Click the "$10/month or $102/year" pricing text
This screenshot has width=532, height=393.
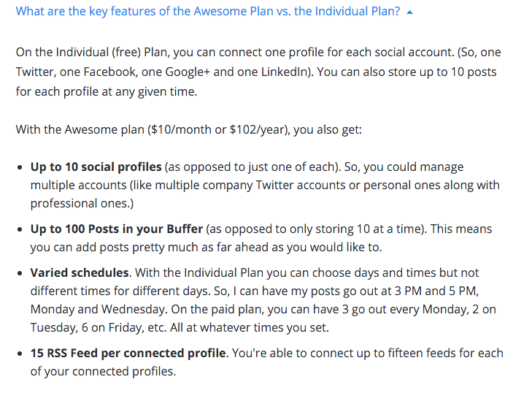(x=217, y=130)
